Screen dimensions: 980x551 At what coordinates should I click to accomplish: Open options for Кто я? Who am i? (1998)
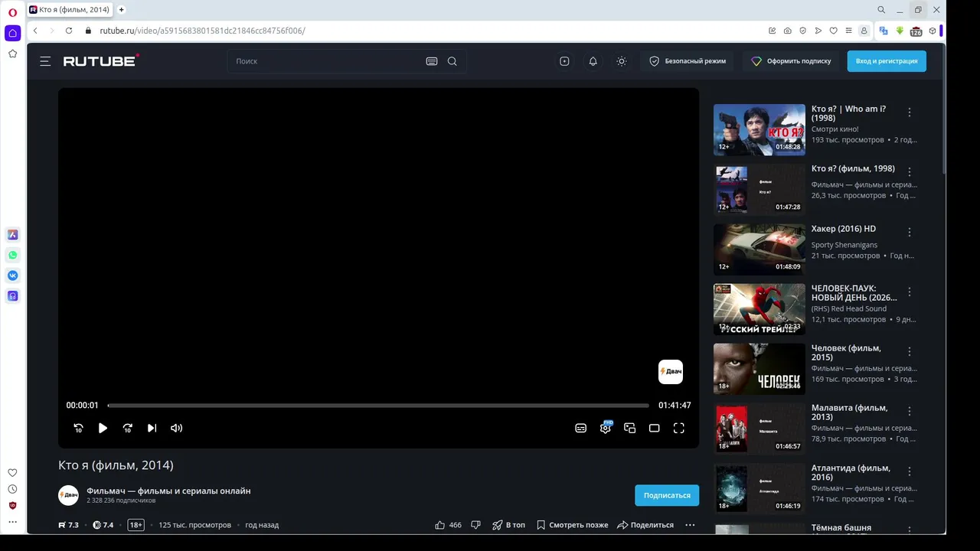(x=910, y=112)
